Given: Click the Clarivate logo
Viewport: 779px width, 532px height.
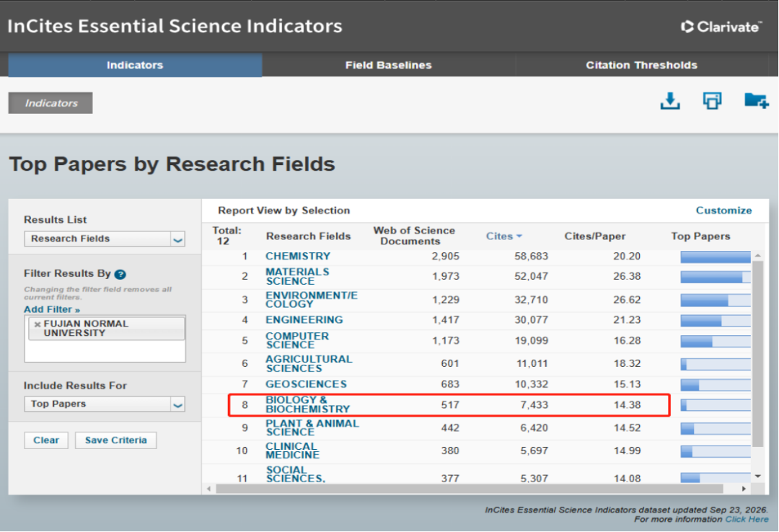Looking at the screenshot, I should point(721,27).
